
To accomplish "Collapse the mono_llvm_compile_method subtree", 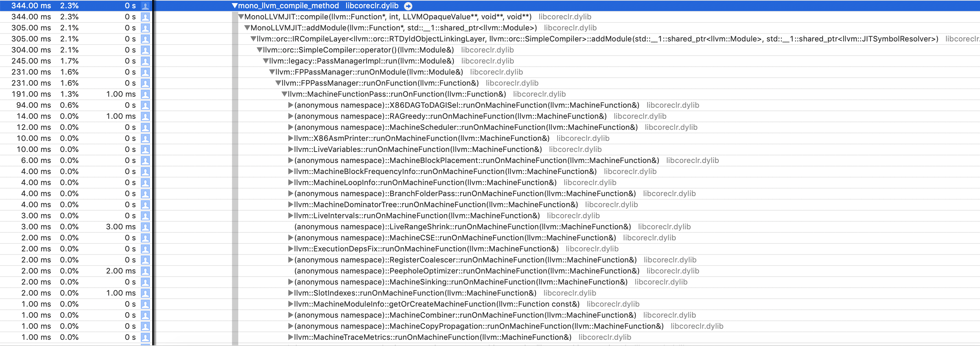I will pyautogui.click(x=234, y=6).
